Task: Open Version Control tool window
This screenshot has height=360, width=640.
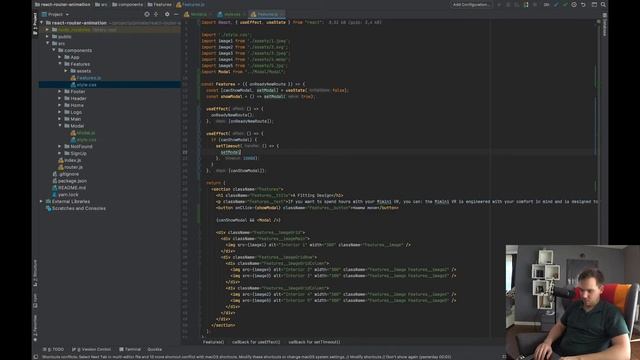Action: (x=91, y=349)
